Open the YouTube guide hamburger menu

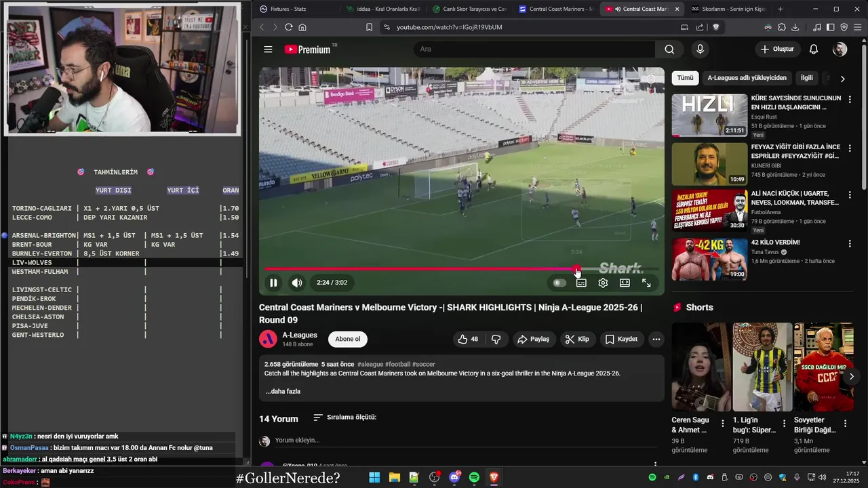coord(268,49)
